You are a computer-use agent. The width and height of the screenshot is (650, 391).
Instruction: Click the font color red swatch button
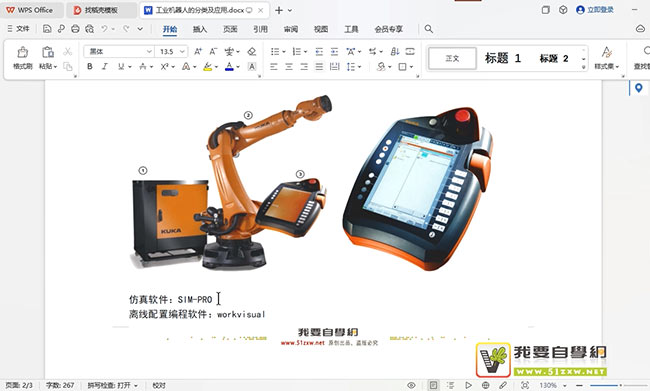pyautogui.click(x=229, y=66)
